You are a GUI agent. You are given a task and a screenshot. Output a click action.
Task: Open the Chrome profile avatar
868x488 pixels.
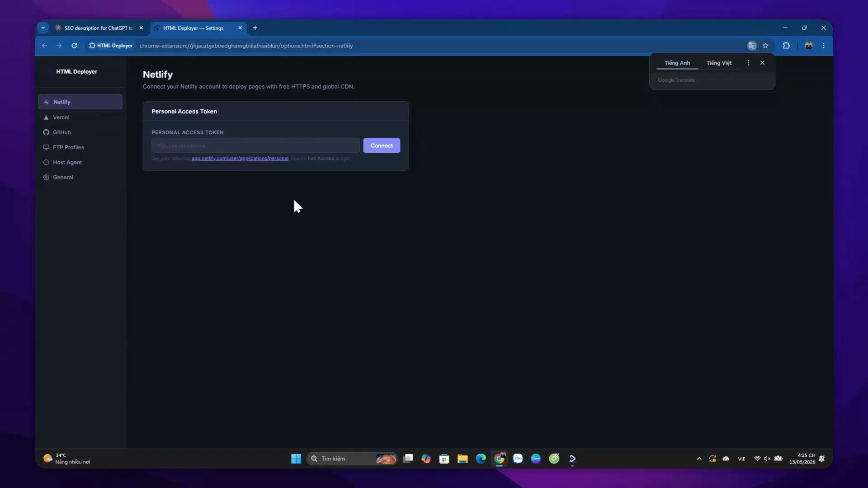tap(808, 46)
